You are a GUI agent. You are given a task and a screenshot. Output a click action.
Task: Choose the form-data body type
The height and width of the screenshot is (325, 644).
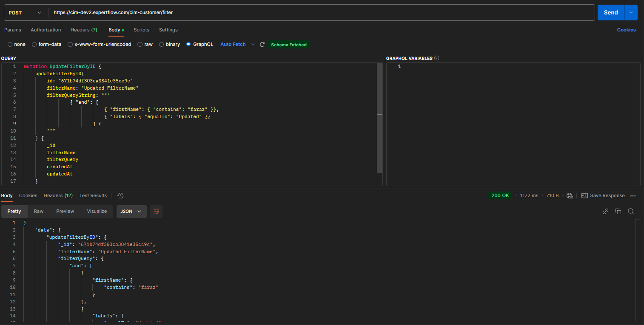click(x=34, y=45)
